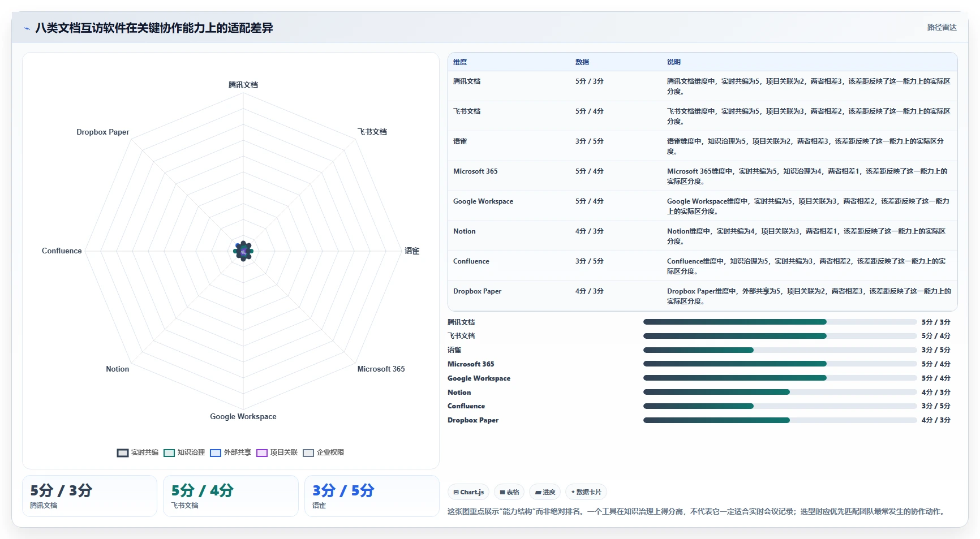This screenshot has height=539, width=980.
Task: Click the Dropbox Paper radar axis label
Action: coord(103,132)
